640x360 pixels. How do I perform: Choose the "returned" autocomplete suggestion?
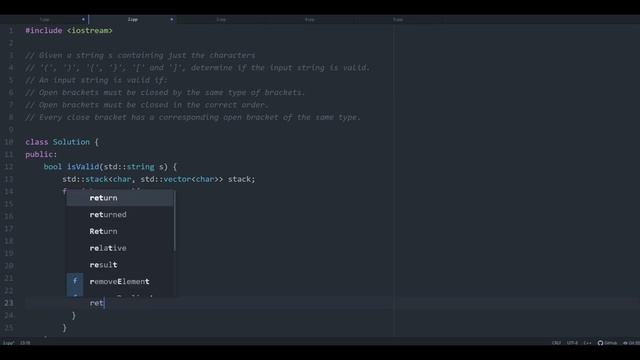[120, 215]
